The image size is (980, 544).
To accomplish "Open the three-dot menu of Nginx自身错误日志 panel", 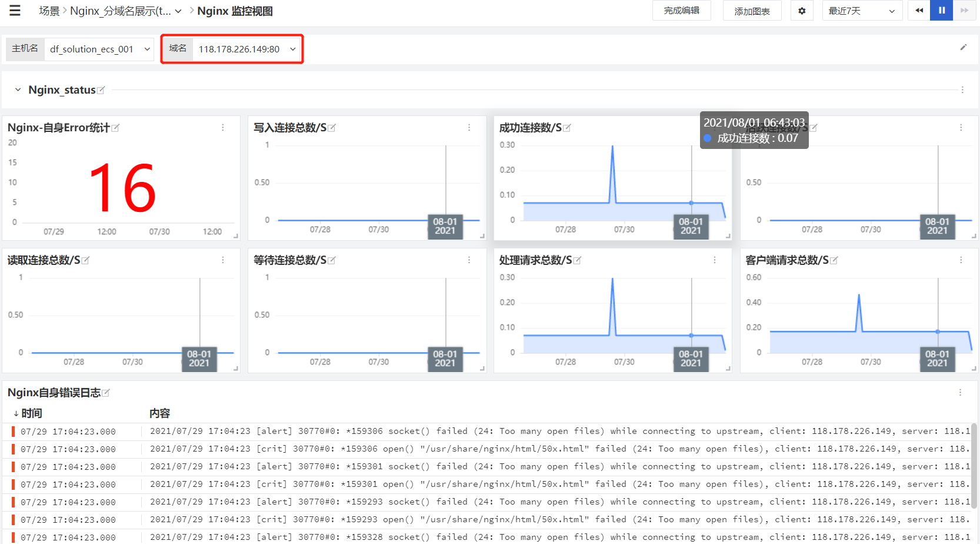I will point(960,392).
